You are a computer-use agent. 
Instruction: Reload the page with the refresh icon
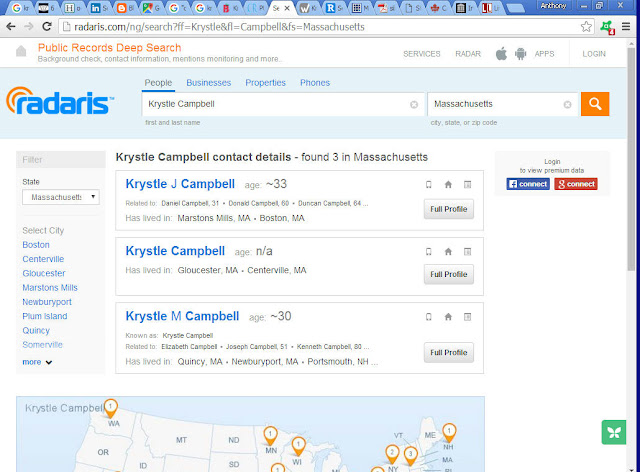pos(47,27)
